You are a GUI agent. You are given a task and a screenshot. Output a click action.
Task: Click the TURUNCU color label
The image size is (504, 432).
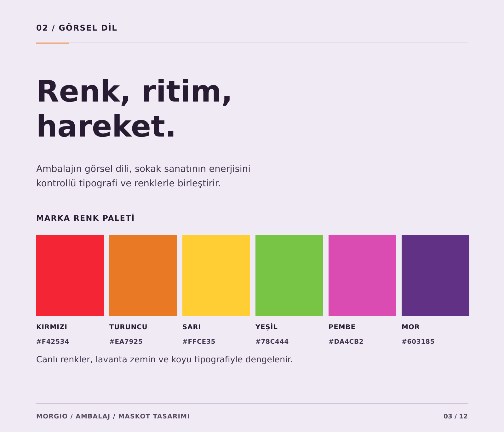(x=128, y=327)
